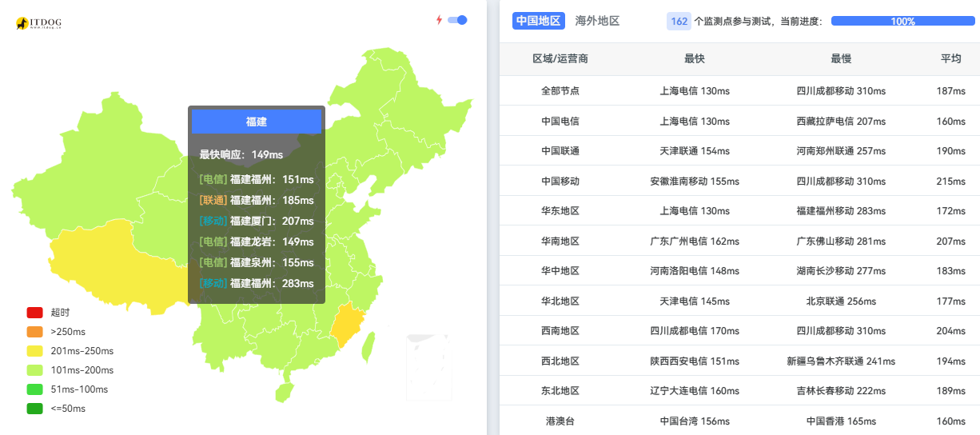Click the 100% progress bar
Screen dimensions: 980x435
[902, 22]
